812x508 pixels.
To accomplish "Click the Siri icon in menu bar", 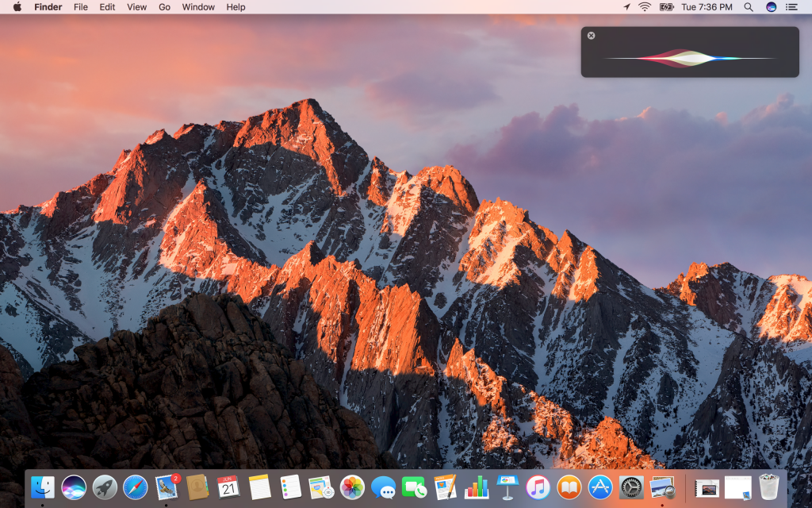I will [x=771, y=7].
